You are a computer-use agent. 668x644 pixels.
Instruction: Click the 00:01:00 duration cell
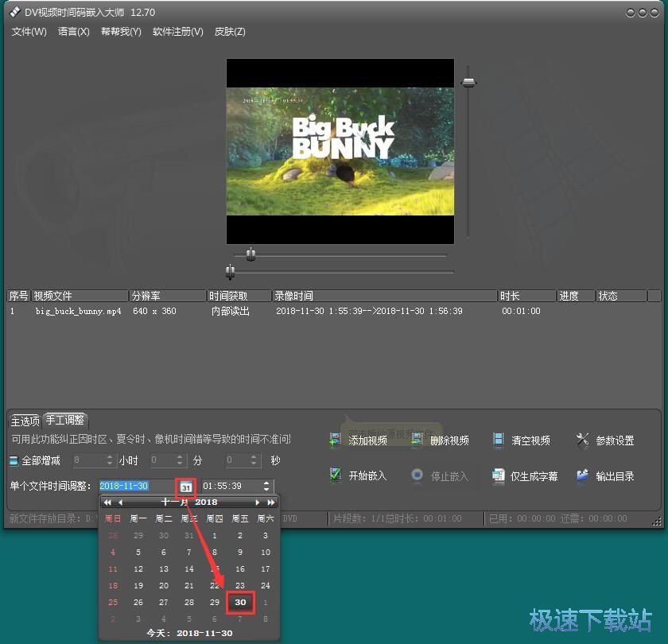click(521, 312)
